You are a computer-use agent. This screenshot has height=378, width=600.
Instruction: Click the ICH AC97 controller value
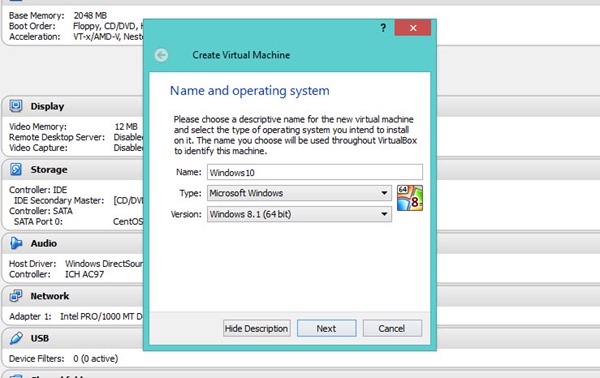[85, 274]
